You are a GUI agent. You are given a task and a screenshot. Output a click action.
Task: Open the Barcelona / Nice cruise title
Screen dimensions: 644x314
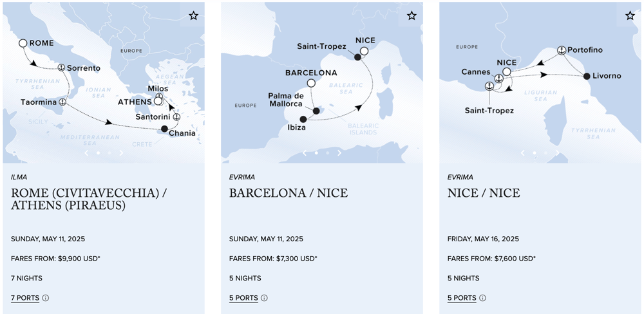point(289,193)
